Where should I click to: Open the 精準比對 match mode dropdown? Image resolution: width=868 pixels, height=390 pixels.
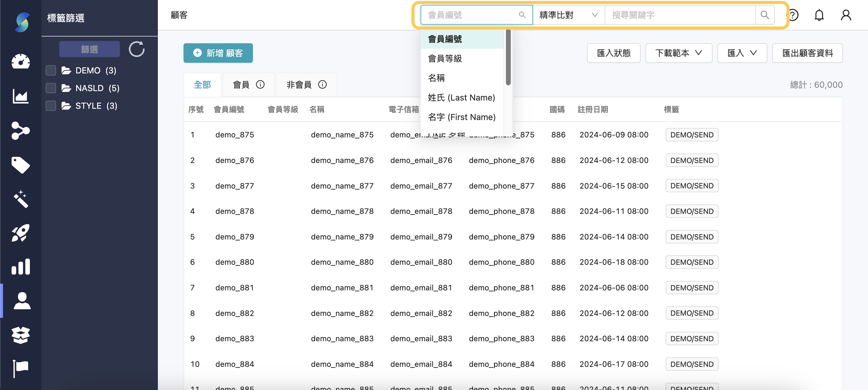click(568, 15)
